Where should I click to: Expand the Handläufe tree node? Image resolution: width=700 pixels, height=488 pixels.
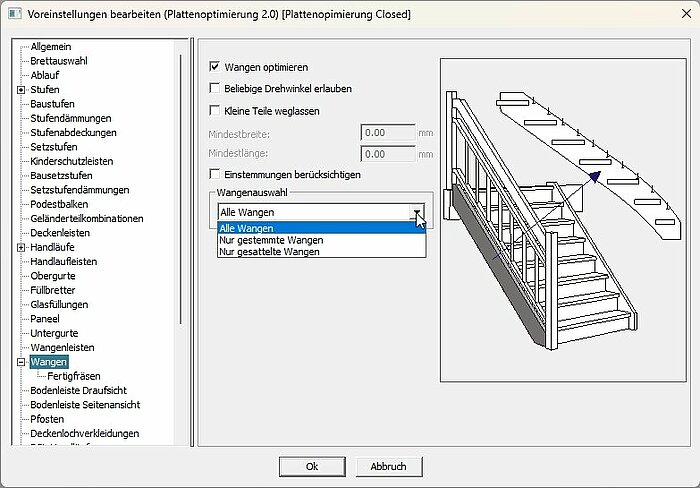21,247
